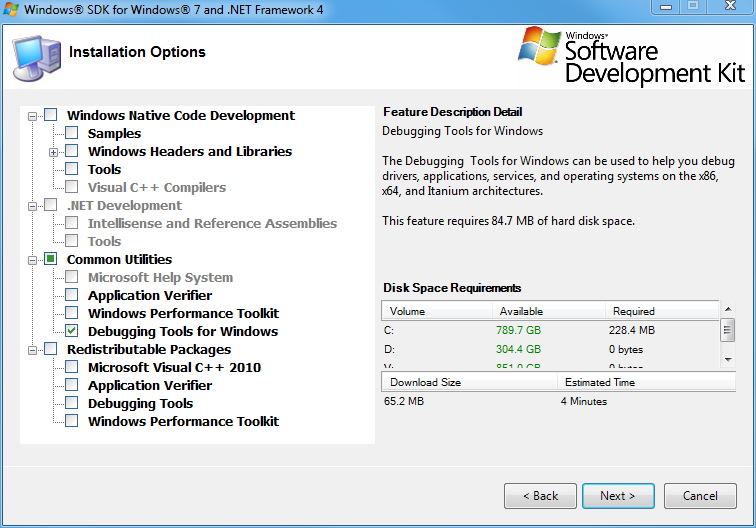Viewport: 756px width, 528px height.
Task: Click the Windows SDK logo
Action: pos(631,56)
